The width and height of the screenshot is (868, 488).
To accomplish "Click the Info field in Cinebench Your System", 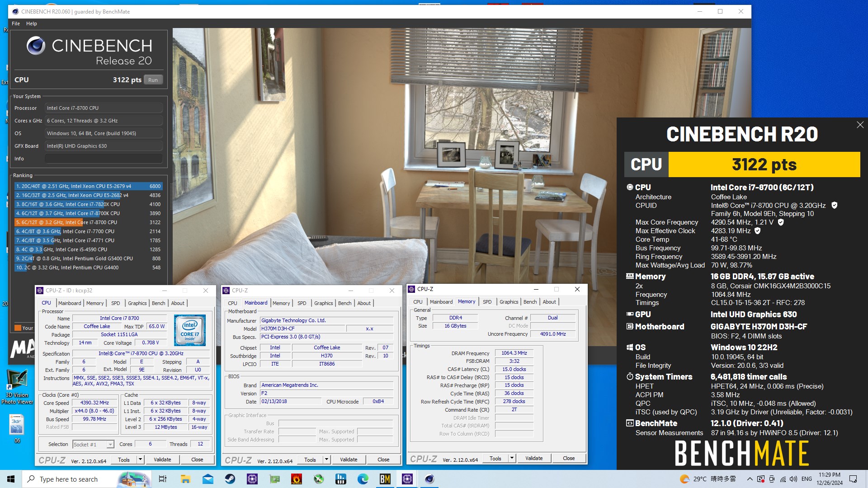I will [x=104, y=159].
